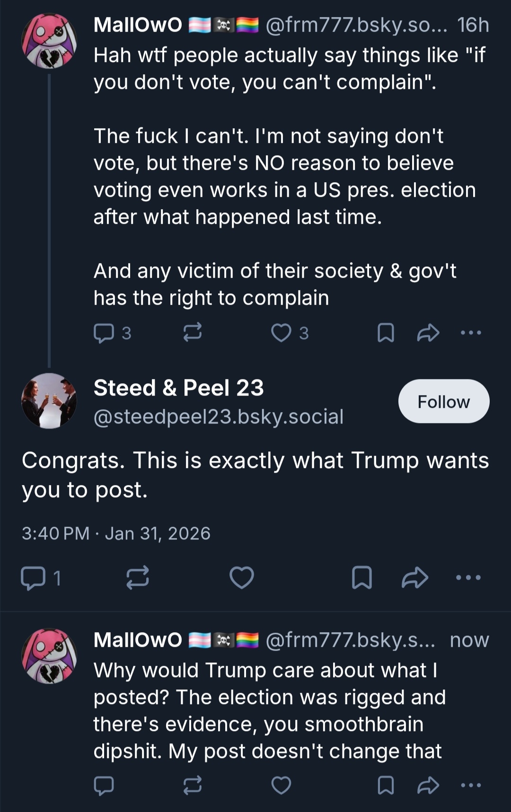
Task: Open MallOwO's avatar on top post
Action: [49, 41]
